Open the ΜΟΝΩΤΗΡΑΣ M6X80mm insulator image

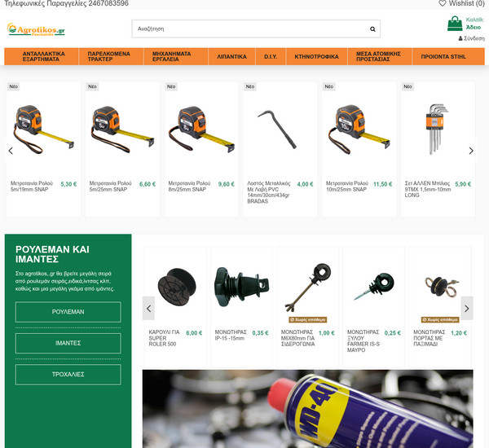308,288
